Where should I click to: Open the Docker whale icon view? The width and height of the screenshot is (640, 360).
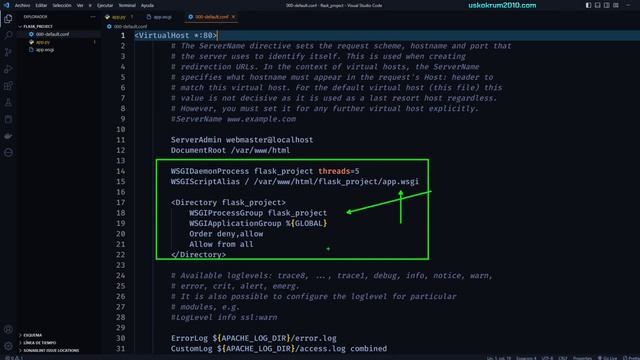point(8,136)
